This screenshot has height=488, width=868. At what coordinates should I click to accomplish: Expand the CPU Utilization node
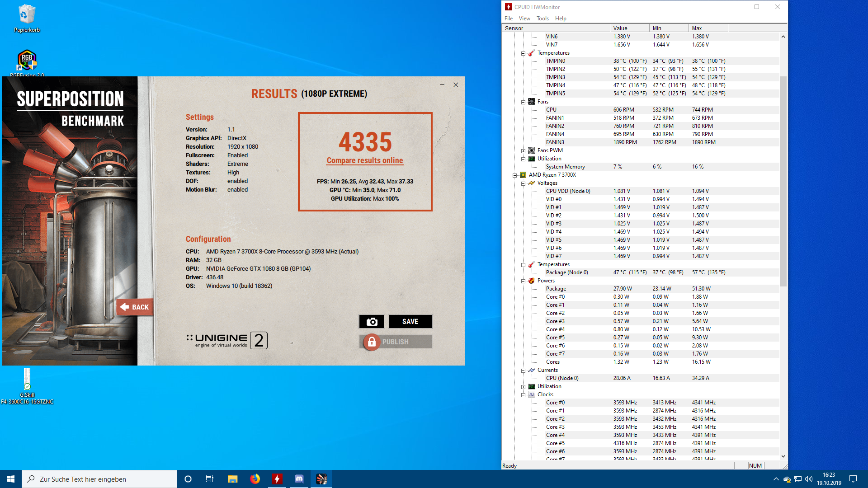click(x=523, y=387)
